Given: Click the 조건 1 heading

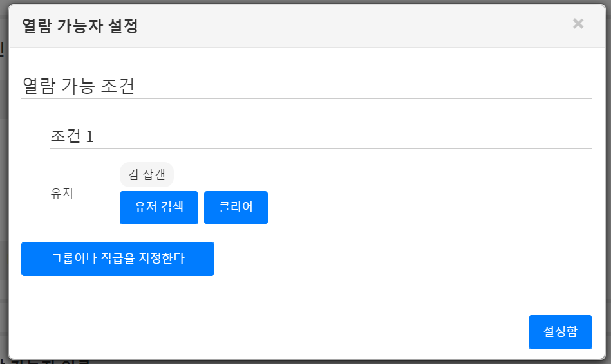Looking at the screenshot, I should (72, 136).
